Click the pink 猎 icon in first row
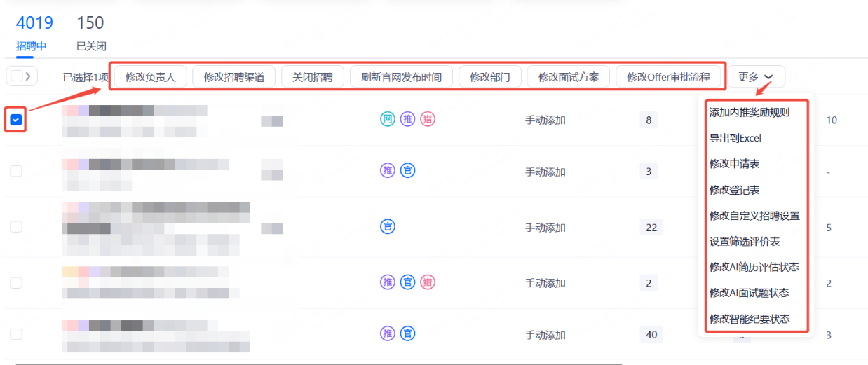The image size is (868, 365). 428,120
